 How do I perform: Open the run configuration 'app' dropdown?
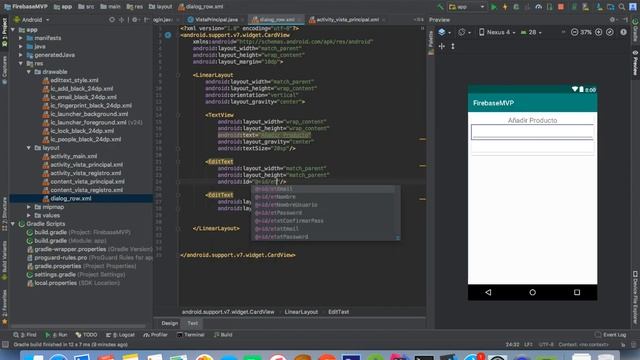[x=467, y=7]
